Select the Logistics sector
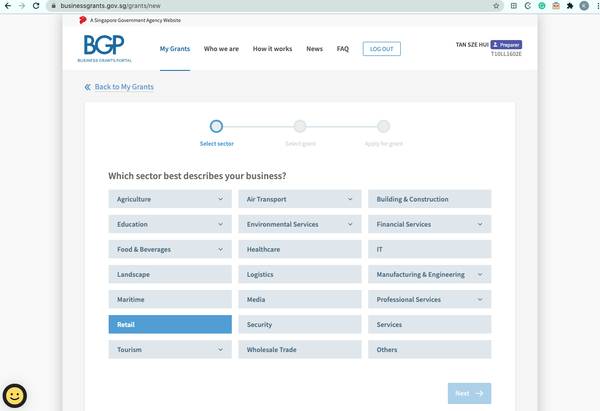 tap(300, 274)
